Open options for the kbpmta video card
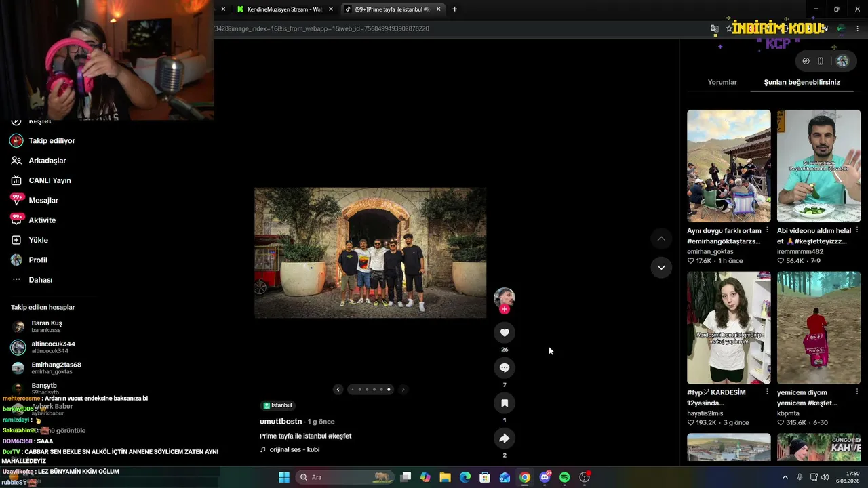 click(x=857, y=392)
